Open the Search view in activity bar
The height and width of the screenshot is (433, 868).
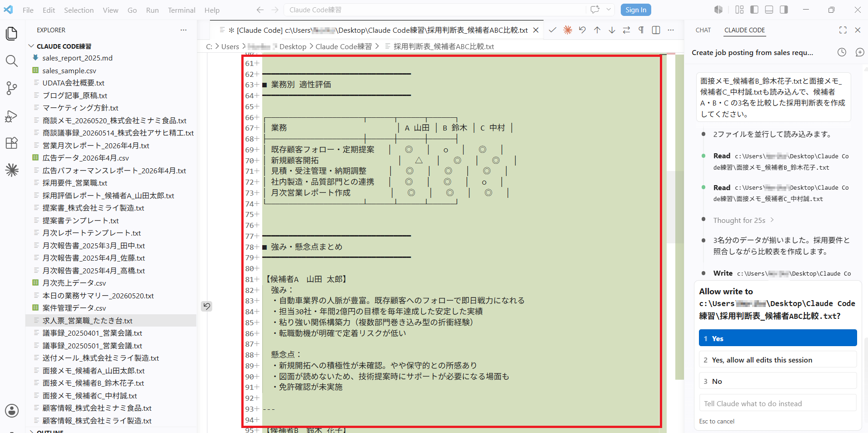pos(12,61)
